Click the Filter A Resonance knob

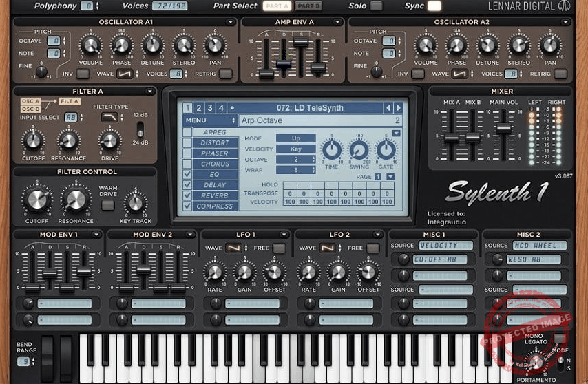[68, 141]
